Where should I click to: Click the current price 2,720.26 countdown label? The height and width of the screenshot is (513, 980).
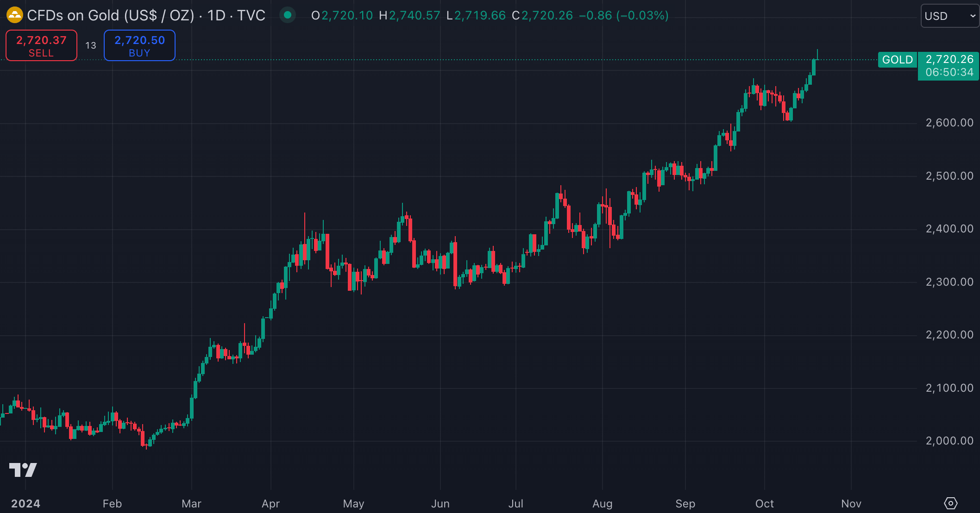[949, 66]
